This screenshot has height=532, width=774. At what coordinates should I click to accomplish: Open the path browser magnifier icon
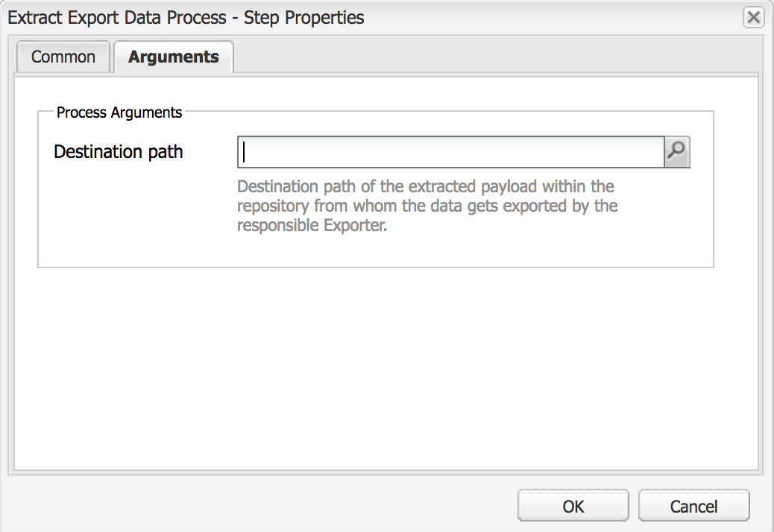[x=677, y=152]
